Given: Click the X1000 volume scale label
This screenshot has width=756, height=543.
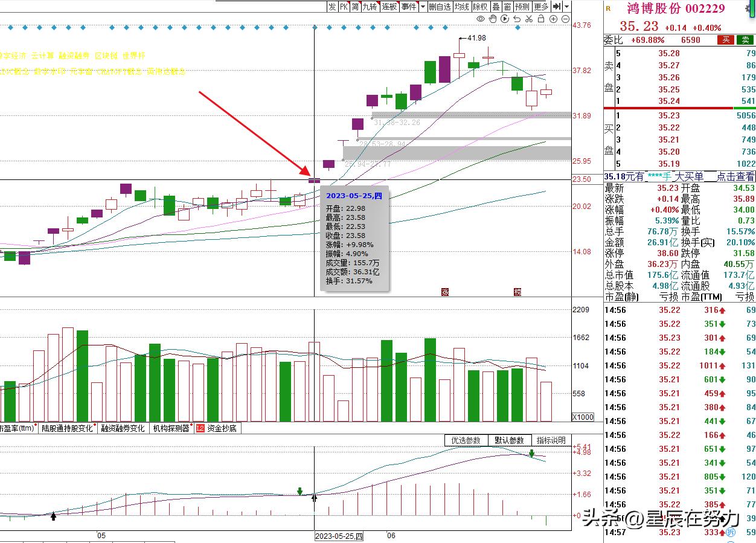Looking at the screenshot, I should coord(583,417).
